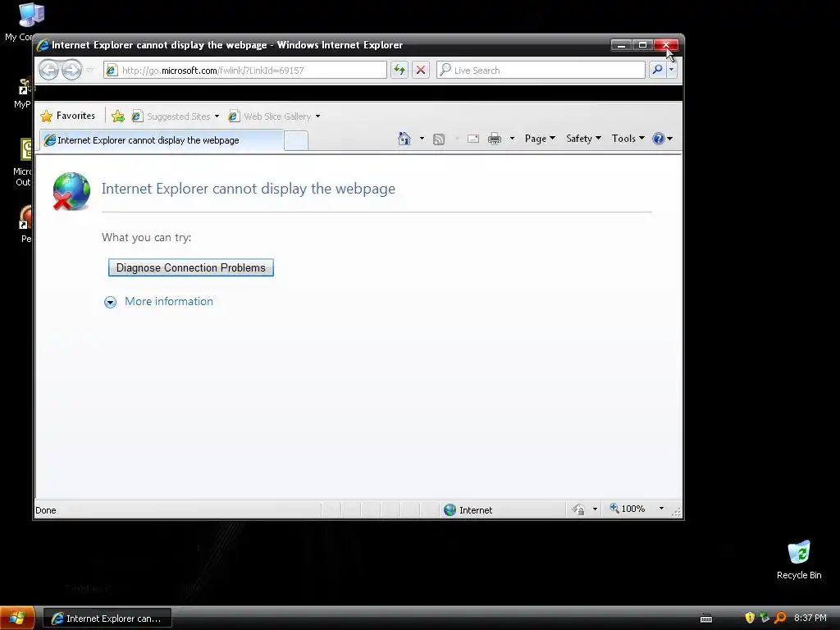Click the Live Search input box

coord(541,71)
